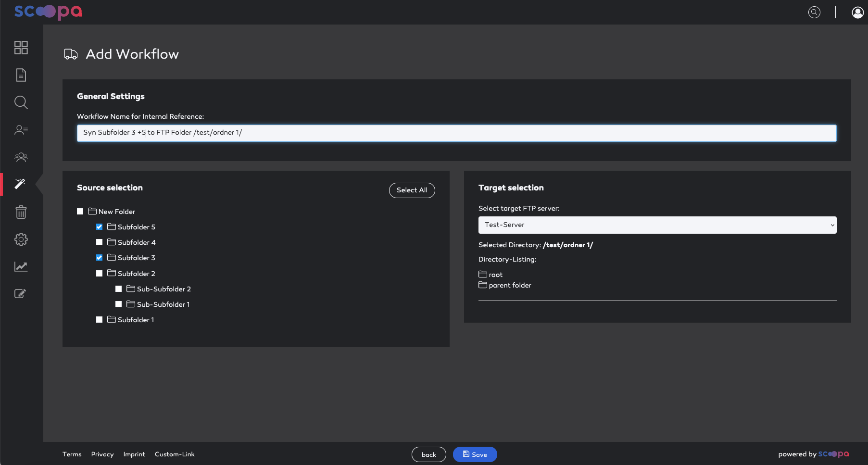Click the powered by Scoopa logo
868x465 pixels.
pyautogui.click(x=834, y=454)
